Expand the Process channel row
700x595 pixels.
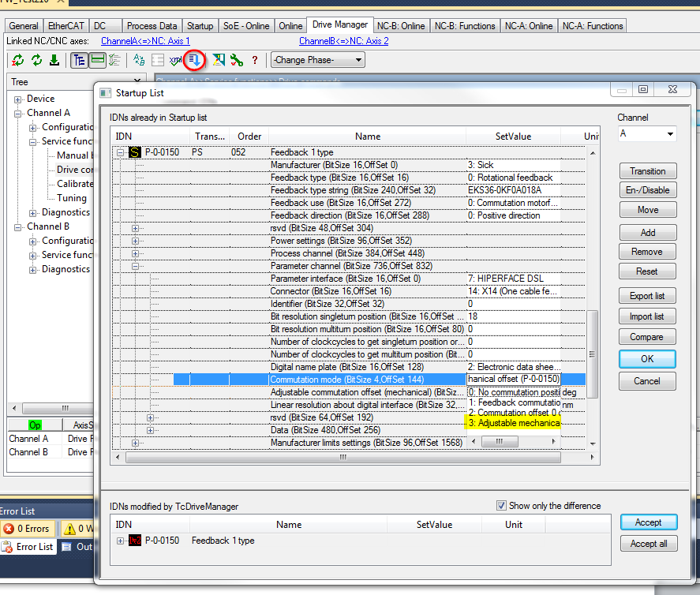tap(135, 253)
